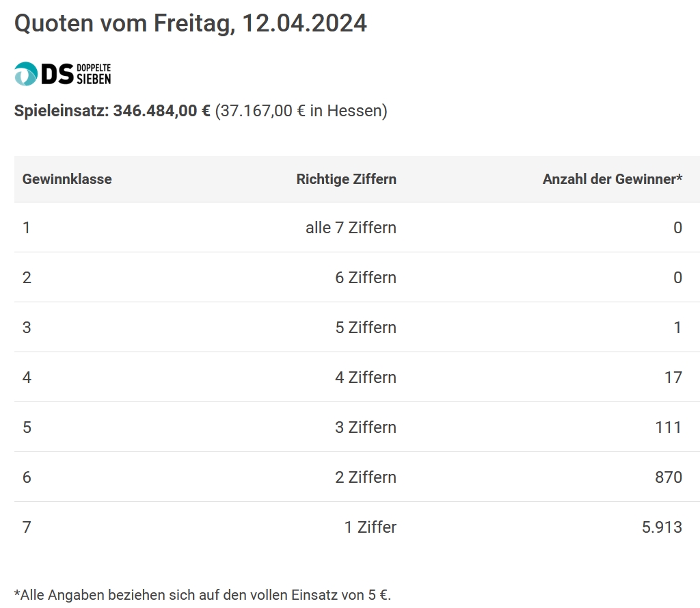Image resolution: width=700 pixels, height=608 pixels.
Task: Click the Quoten vom Freitag heading
Action: [191, 23]
